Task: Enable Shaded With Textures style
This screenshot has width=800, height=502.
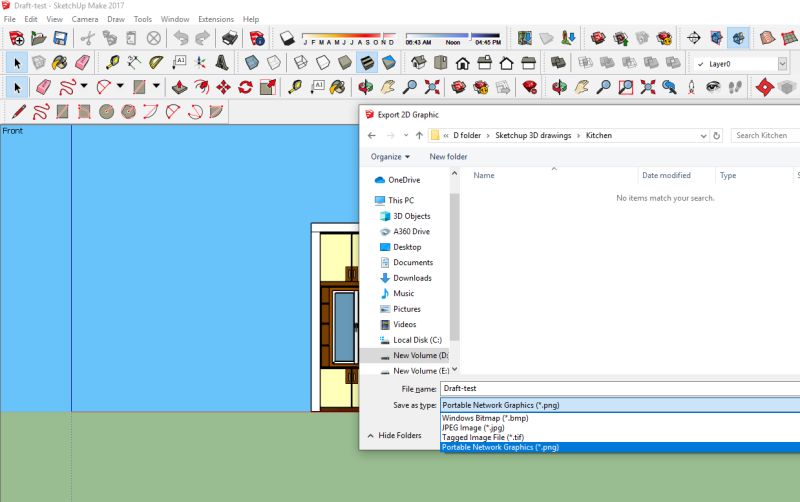Action: pyautogui.click(x=366, y=63)
